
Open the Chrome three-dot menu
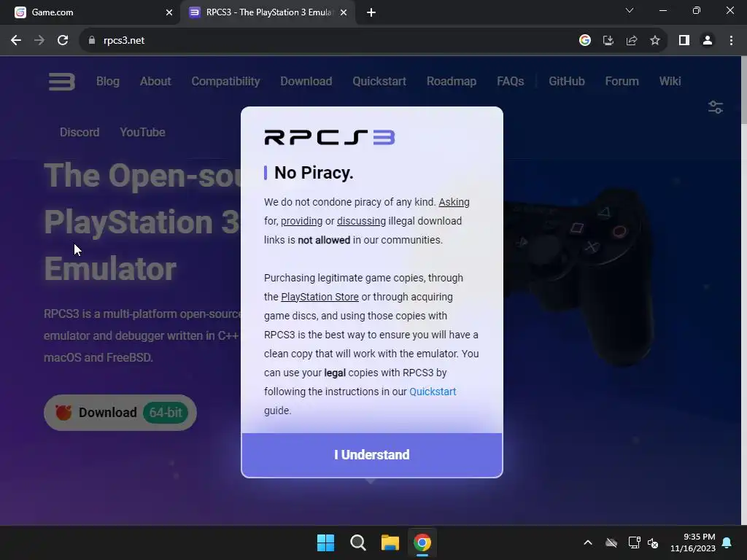731,41
